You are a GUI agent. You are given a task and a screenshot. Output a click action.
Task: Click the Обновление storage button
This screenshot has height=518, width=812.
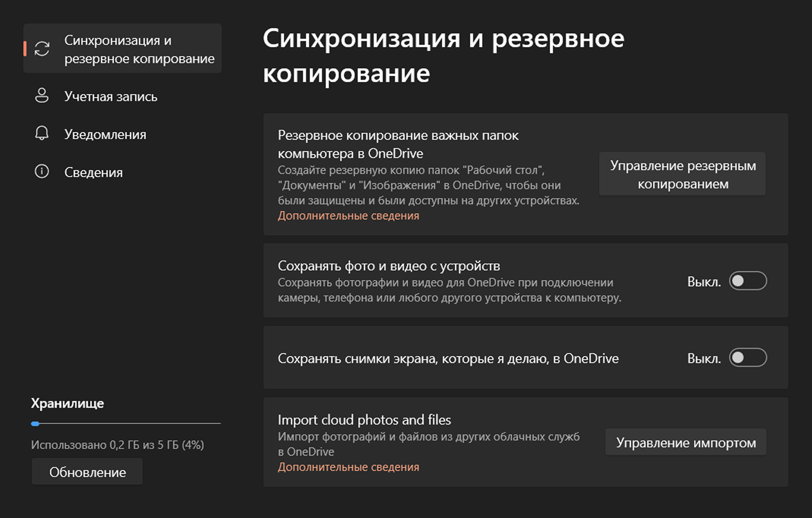pos(87,472)
